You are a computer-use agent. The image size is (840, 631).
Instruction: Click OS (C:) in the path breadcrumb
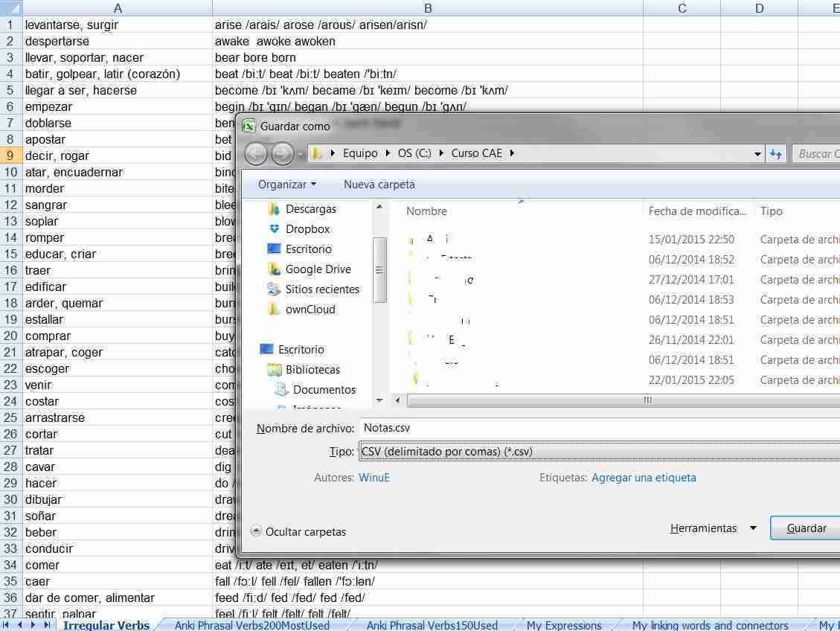pos(414,153)
